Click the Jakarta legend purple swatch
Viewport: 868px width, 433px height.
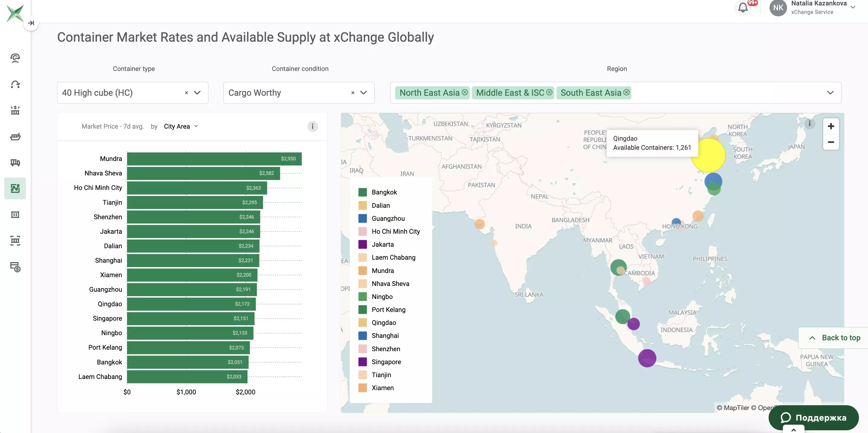tap(362, 244)
